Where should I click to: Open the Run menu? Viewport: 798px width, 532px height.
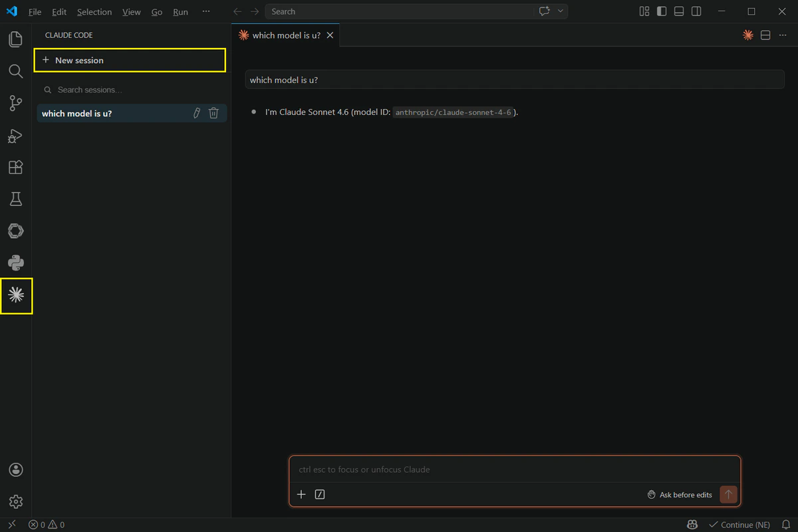pyautogui.click(x=180, y=12)
